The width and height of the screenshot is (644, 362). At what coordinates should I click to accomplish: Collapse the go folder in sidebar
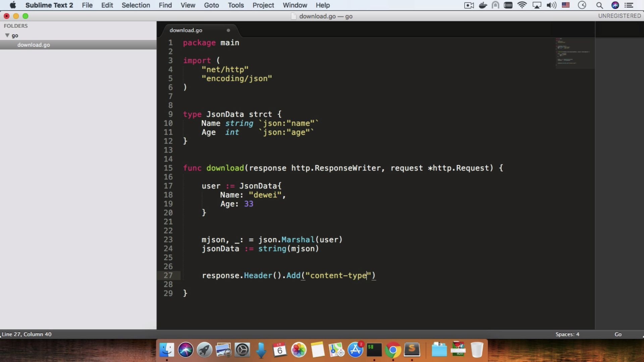pyautogui.click(x=7, y=35)
